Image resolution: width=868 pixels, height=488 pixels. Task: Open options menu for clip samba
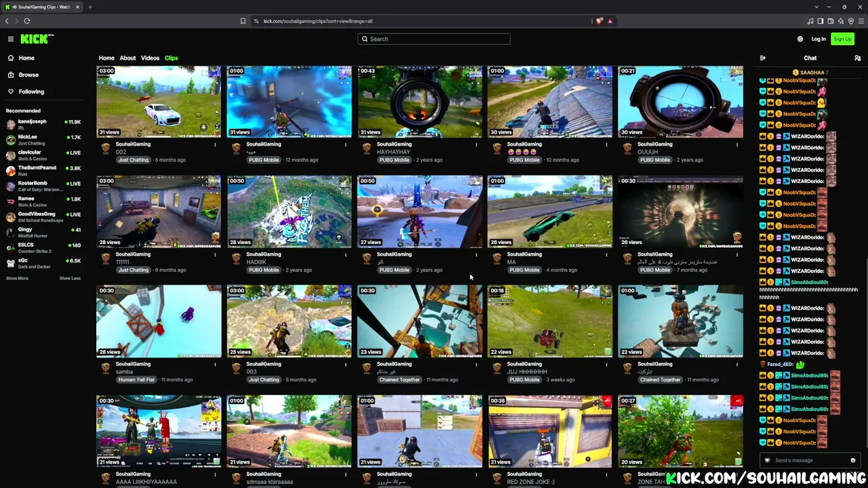click(x=216, y=364)
